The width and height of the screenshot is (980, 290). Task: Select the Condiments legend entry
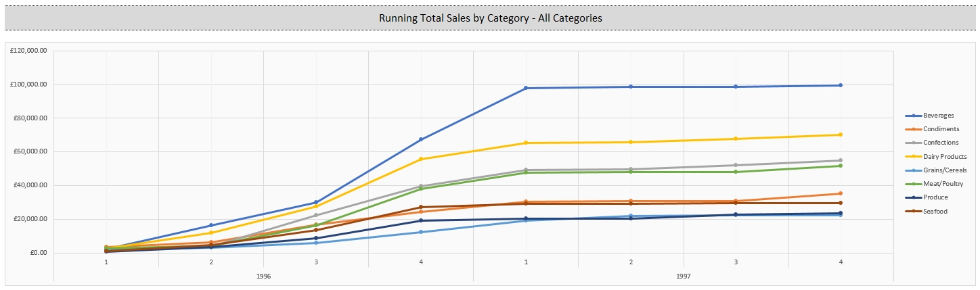[x=937, y=129]
